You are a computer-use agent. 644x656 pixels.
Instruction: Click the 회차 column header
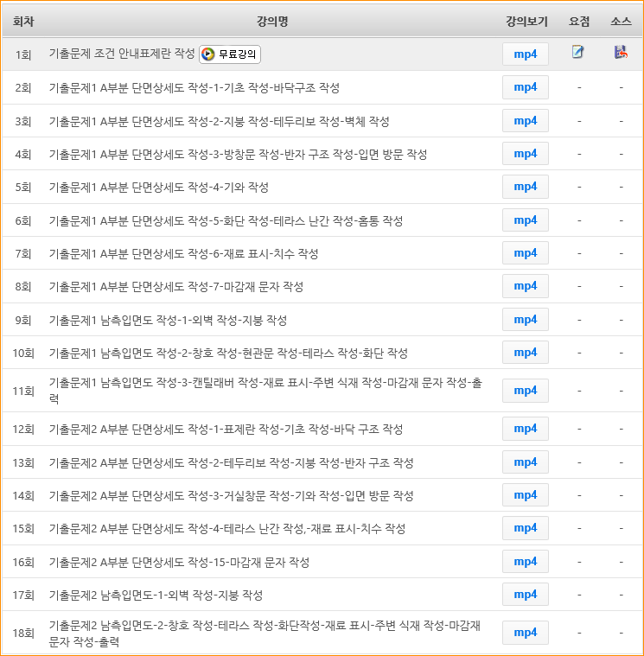point(23,21)
